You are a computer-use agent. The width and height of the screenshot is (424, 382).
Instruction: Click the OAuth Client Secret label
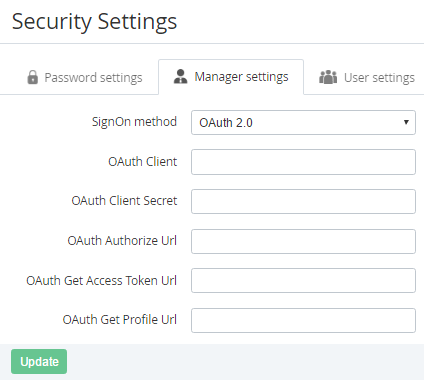[x=124, y=201]
